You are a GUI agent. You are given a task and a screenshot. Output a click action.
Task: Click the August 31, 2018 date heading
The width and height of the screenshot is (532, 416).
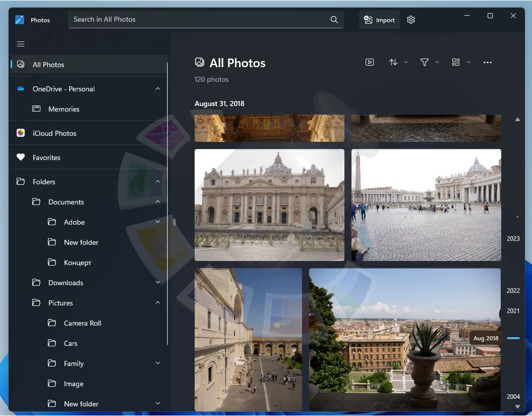[219, 103]
